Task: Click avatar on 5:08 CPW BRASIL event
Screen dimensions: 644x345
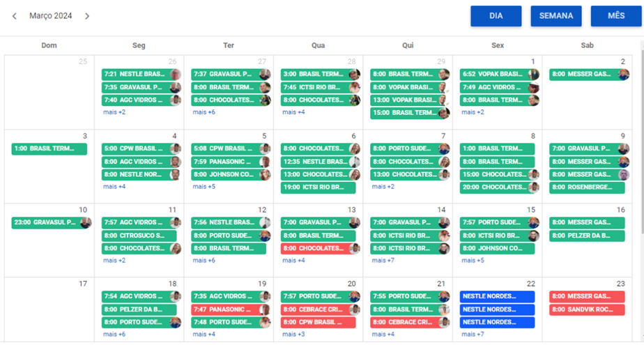Action: click(x=265, y=148)
